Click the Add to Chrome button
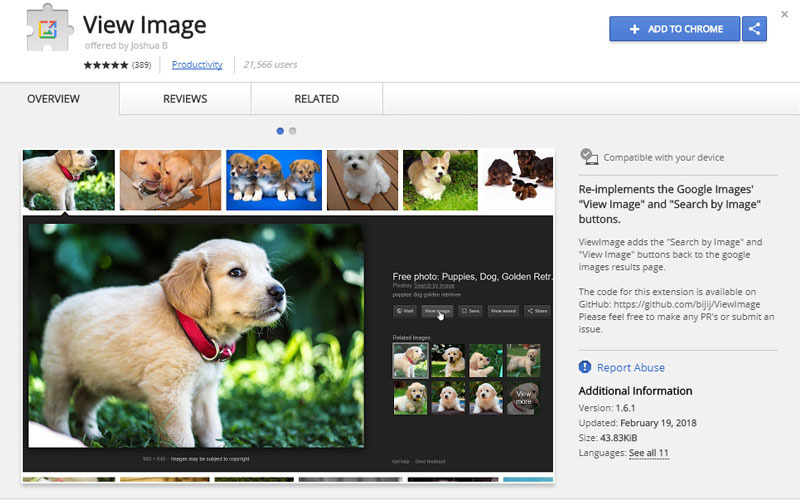Image resolution: width=800 pixels, height=500 pixels. pyautogui.click(x=674, y=29)
